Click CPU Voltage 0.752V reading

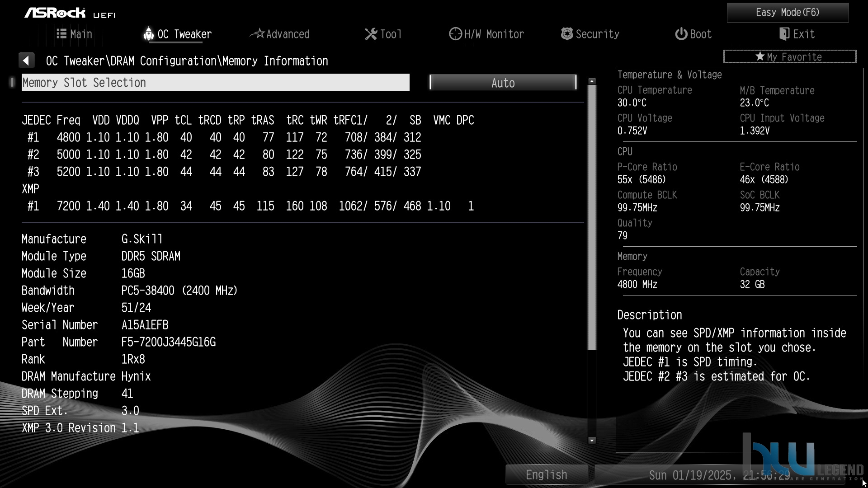(632, 131)
